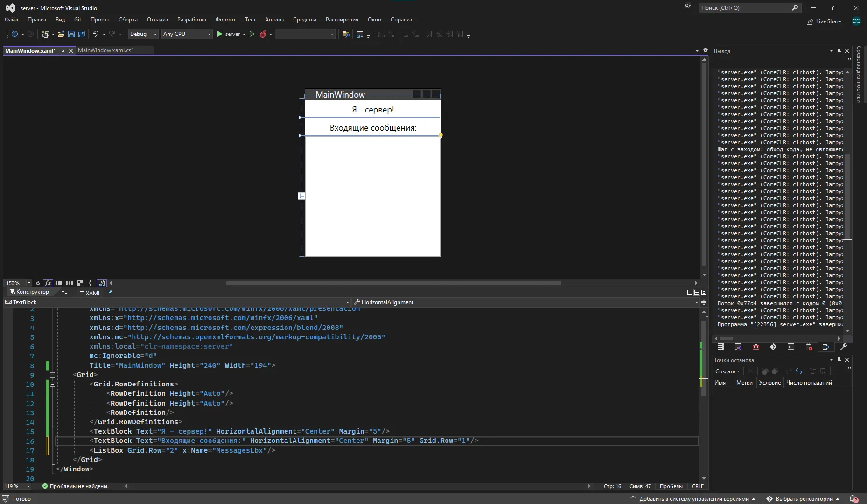
Task: Save the current file with single floppy icon
Action: [x=71, y=34]
